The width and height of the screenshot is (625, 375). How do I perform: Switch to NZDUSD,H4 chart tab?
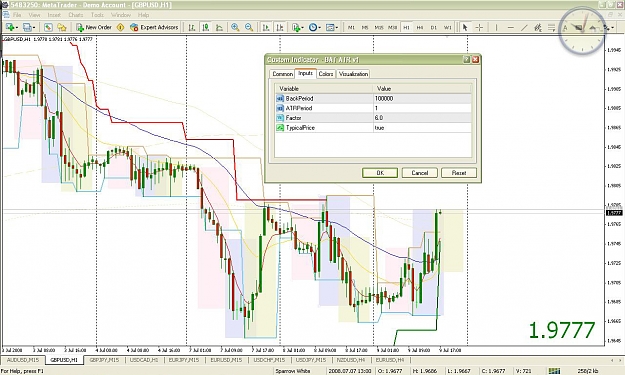351,360
